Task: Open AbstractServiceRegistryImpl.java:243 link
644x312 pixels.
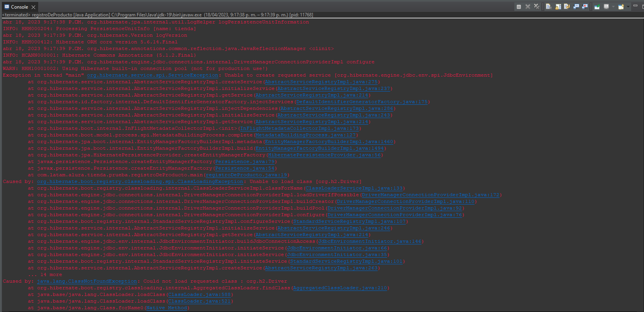Action: pyautogui.click(x=334, y=115)
